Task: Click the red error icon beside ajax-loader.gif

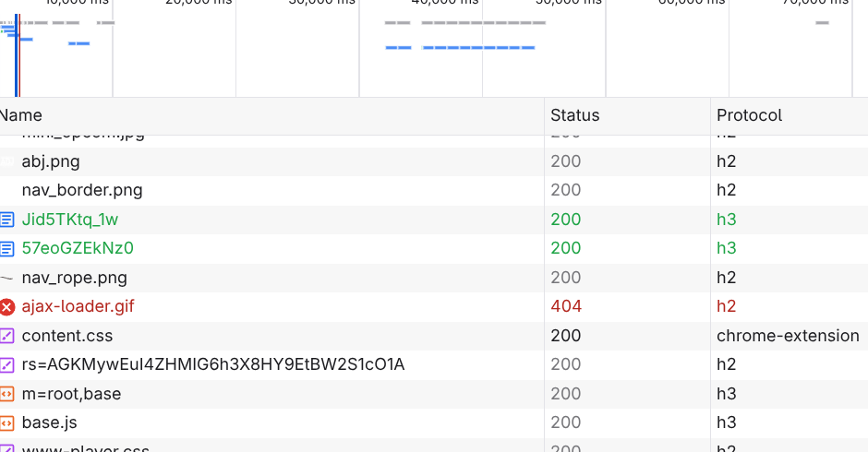Action: click(6, 307)
